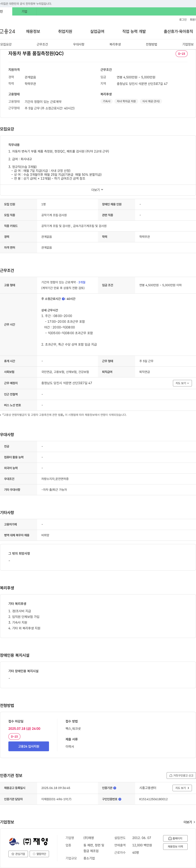Click the blue 3개월 contract period text

coord(82,282)
